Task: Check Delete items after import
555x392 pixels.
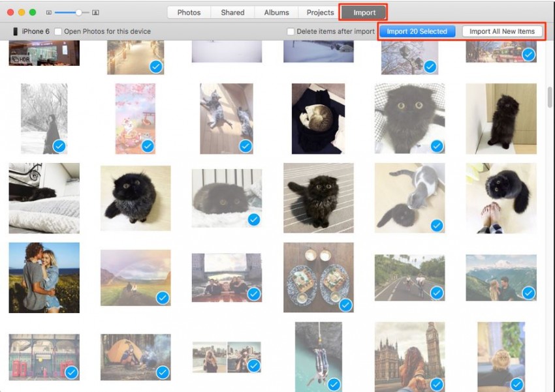Action: tap(291, 31)
